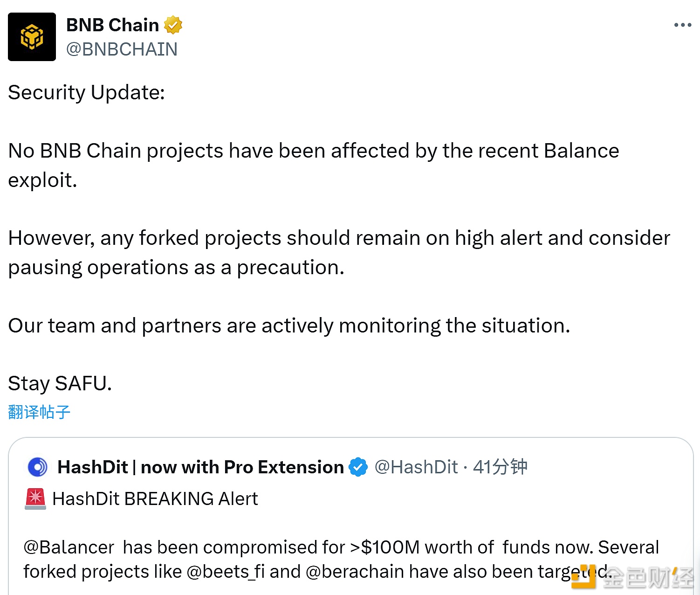Viewport: 700px width, 595px height.
Task: Click the gold verified badge next to BNB Chain
Action: click(x=173, y=25)
